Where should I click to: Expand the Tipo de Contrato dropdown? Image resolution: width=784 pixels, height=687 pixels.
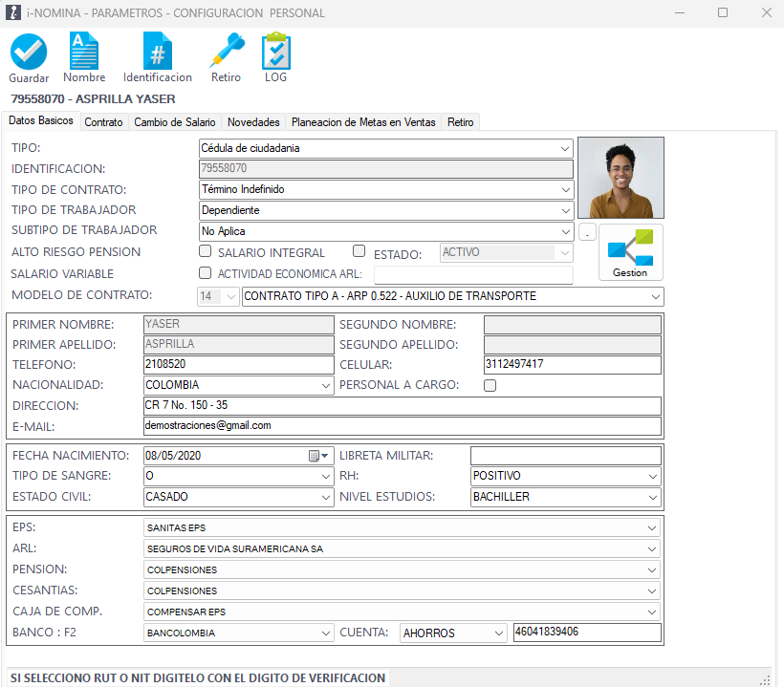[565, 189]
